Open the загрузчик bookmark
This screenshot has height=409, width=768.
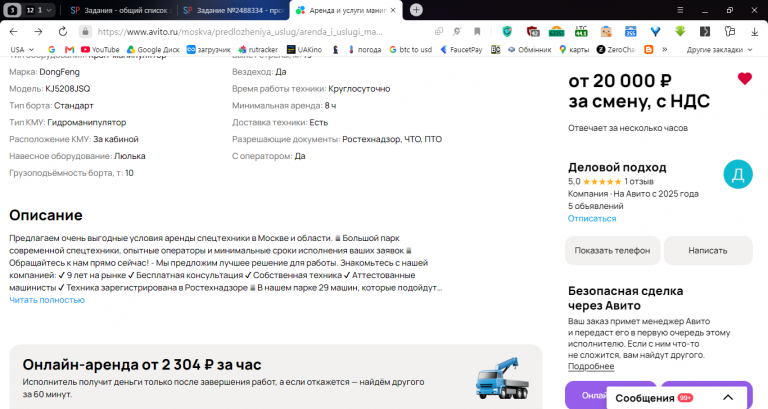(209, 49)
